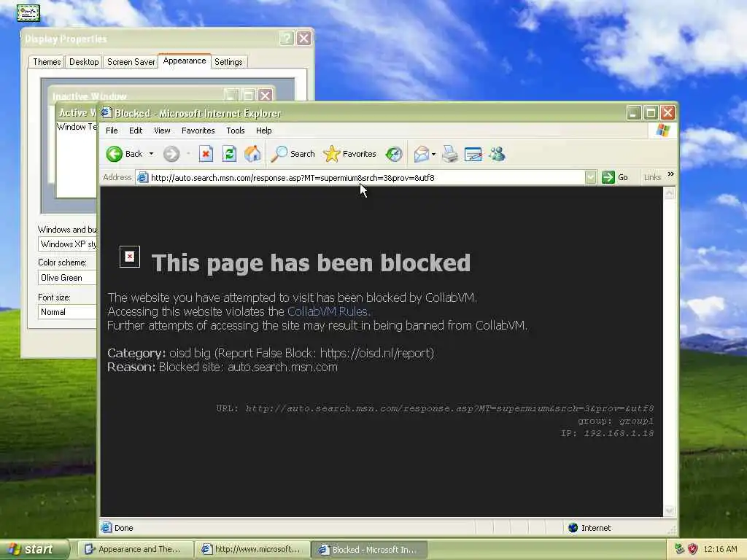Click the Category: oisd big text line
Image resolution: width=747 pixels, height=560 pixels.
pyautogui.click(x=271, y=353)
